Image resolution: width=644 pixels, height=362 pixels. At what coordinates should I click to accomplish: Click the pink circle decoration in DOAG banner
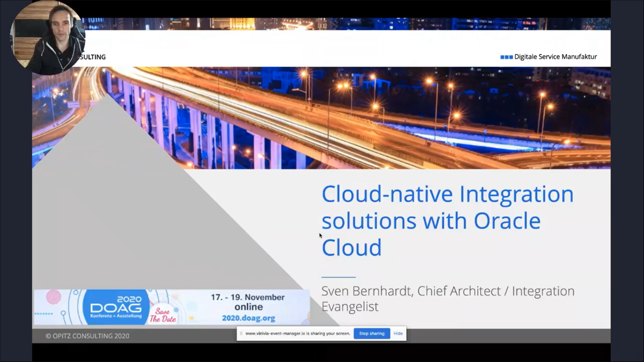tap(54, 297)
